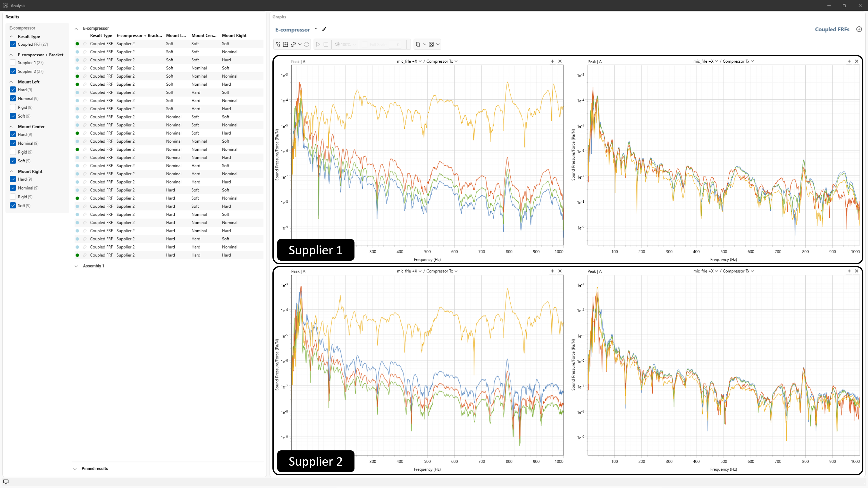868x488 pixels.
Task: Click the fit-to-view expand icon
Action: (431, 44)
